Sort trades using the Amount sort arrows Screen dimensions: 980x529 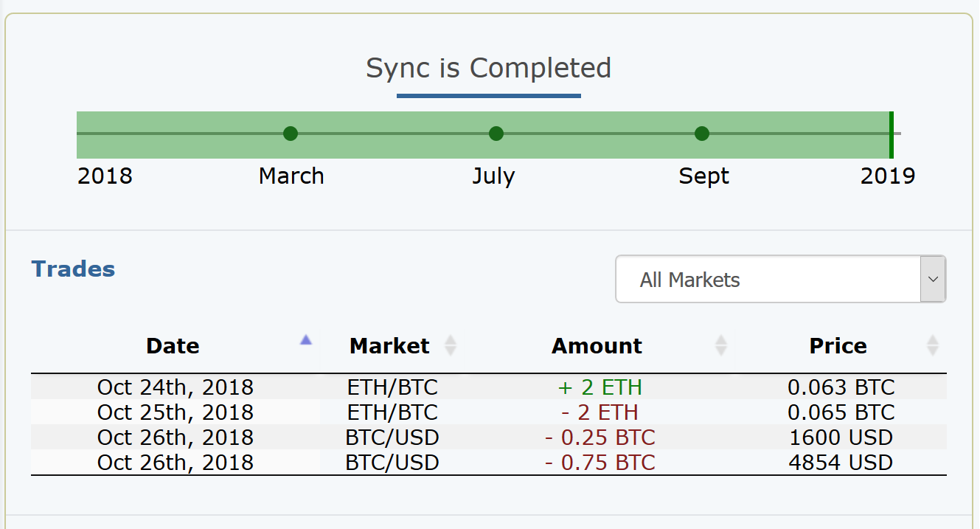[x=720, y=345]
